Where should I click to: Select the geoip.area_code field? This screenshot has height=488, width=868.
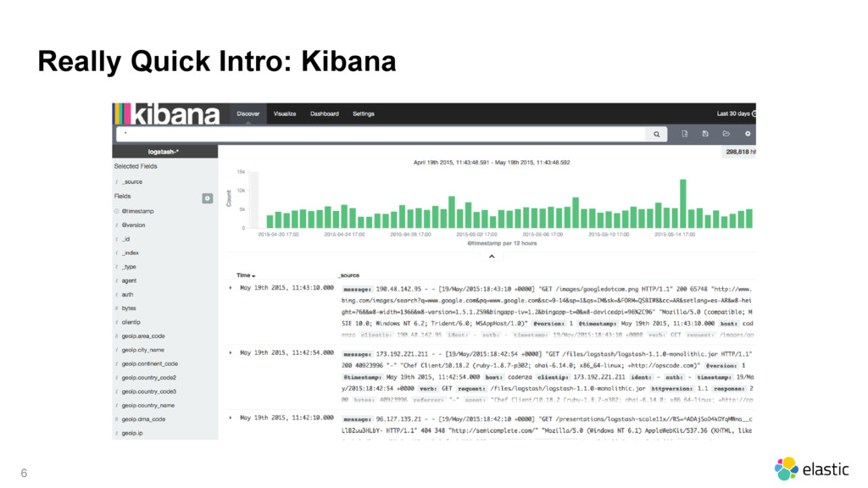point(142,335)
